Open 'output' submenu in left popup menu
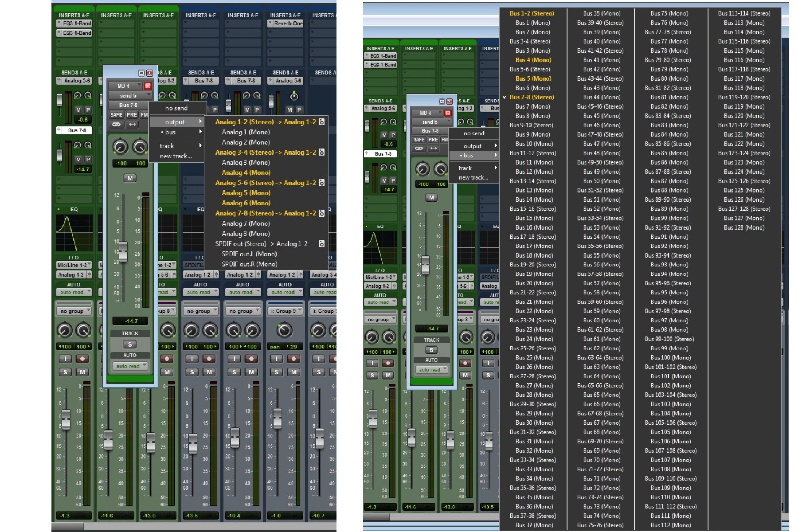The image size is (798, 532). pyautogui.click(x=177, y=122)
